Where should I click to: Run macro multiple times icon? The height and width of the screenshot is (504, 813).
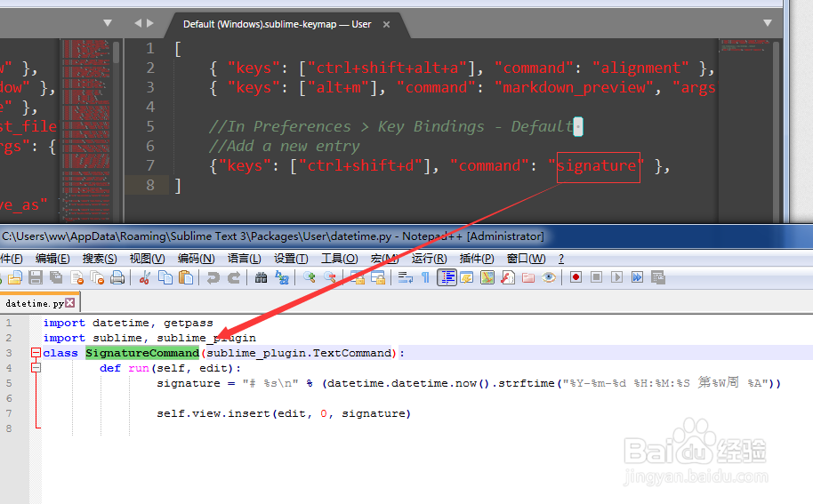(x=637, y=277)
